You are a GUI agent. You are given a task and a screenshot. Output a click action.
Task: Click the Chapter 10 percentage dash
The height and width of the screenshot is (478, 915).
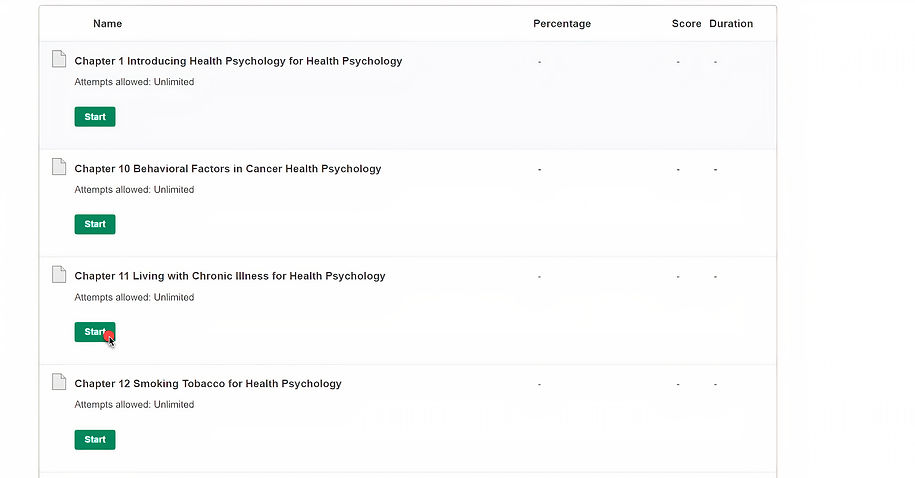pos(539,169)
